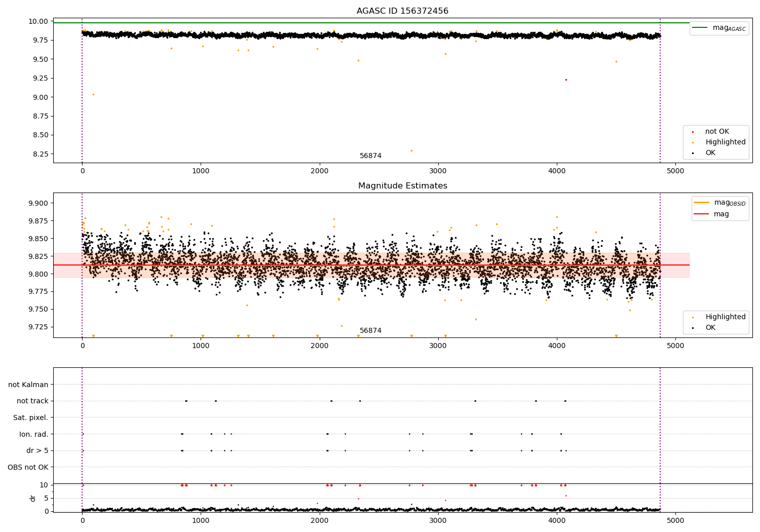Click the Magnitude Estimates subplot title
This screenshot has height=532, width=760.
click(402, 186)
